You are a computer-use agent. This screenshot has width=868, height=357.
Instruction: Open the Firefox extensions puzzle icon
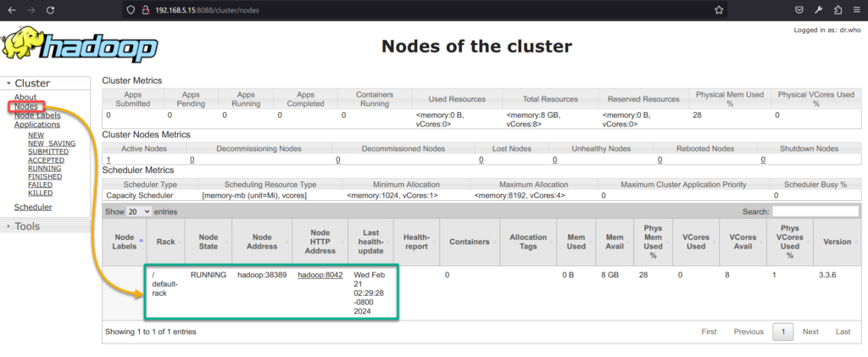838,10
